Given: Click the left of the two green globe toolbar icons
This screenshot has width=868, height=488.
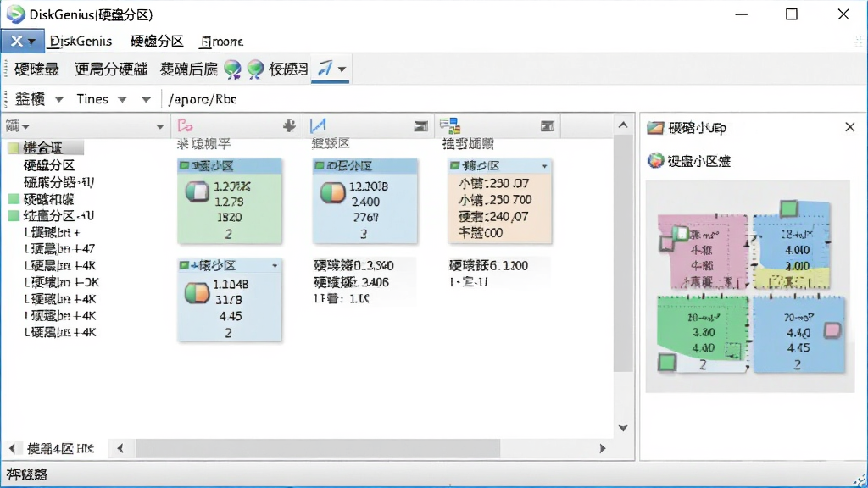Looking at the screenshot, I should pos(232,69).
